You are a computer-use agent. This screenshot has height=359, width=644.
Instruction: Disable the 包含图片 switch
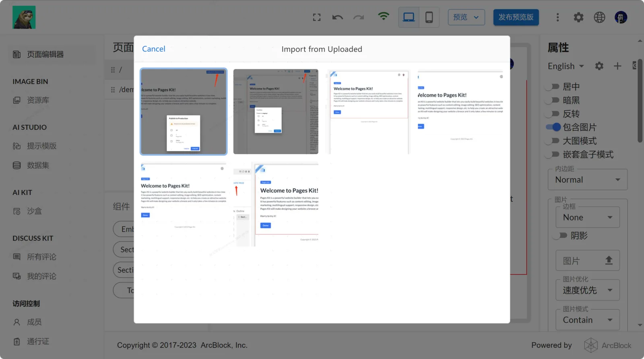tap(553, 127)
